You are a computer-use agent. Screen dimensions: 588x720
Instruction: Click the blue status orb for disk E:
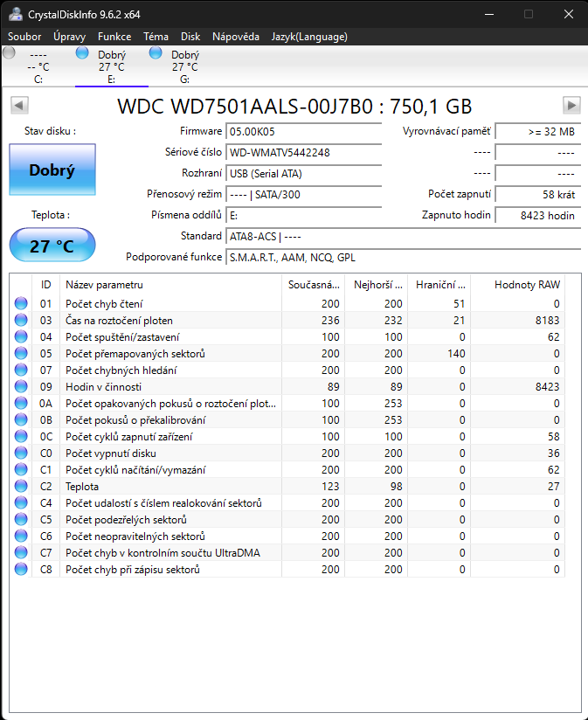click(x=82, y=52)
